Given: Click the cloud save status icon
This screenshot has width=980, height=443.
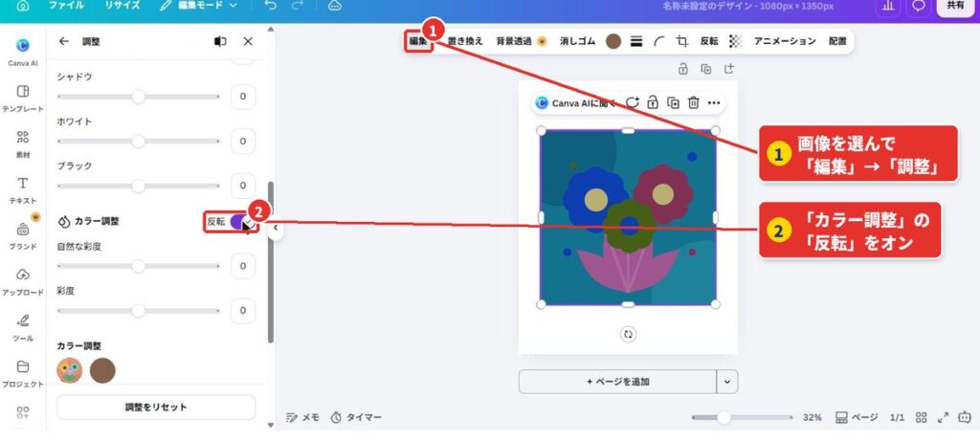Looking at the screenshot, I should pos(335,5).
